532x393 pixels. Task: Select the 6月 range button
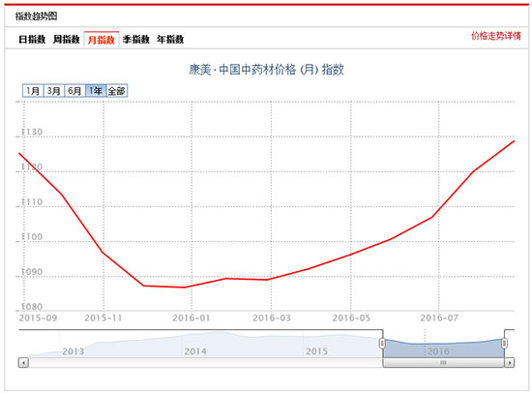point(75,91)
